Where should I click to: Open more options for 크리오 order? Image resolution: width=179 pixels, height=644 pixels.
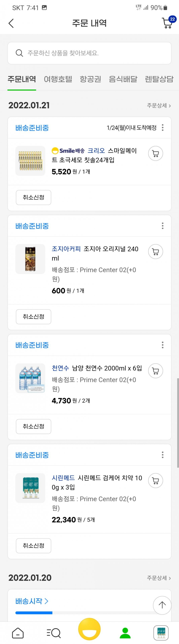(162, 128)
